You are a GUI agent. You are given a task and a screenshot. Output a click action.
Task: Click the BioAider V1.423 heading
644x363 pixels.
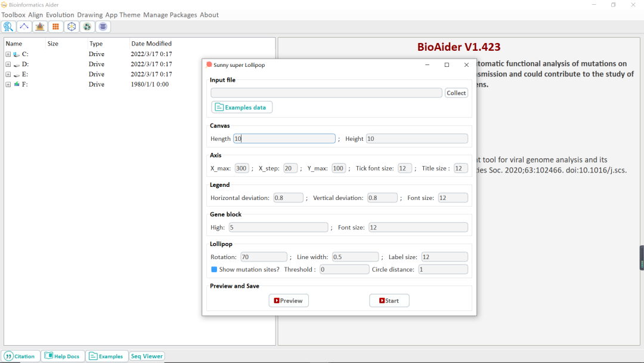pyautogui.click(x=459, y=47)
